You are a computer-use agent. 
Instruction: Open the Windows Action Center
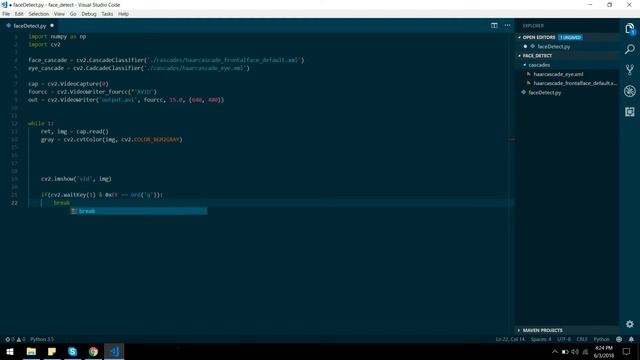coord(626,351)
